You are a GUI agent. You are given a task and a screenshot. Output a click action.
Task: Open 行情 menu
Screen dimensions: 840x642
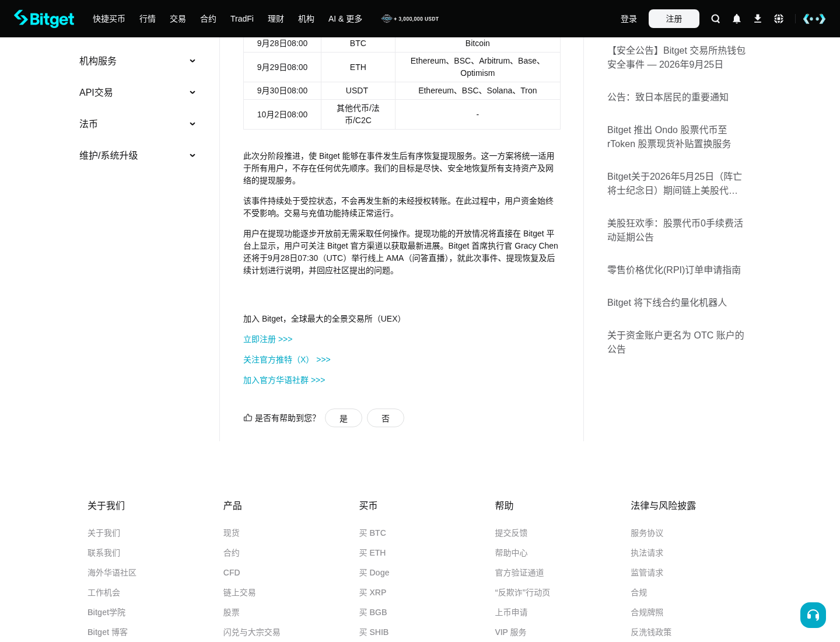coord(148,19)
